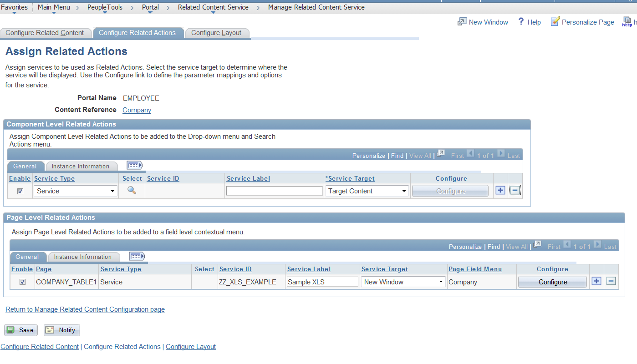Viewport: 637px width, 364px height.
Task: Open the Company content reference link
Action: (137, 110)
